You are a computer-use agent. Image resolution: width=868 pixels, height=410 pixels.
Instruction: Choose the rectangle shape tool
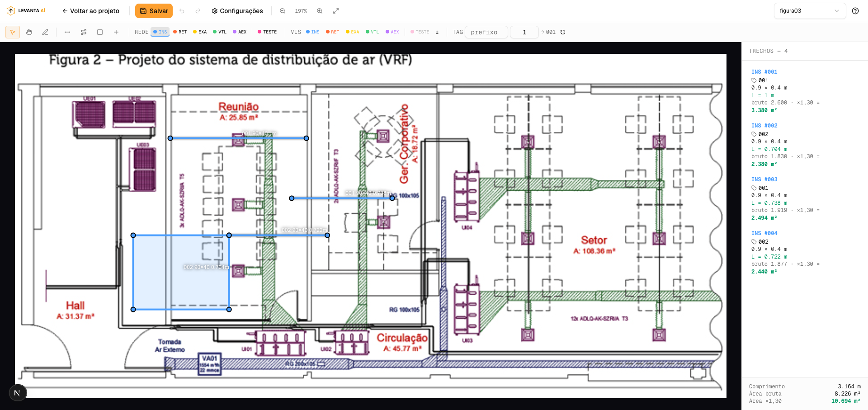tap(100, 32)
